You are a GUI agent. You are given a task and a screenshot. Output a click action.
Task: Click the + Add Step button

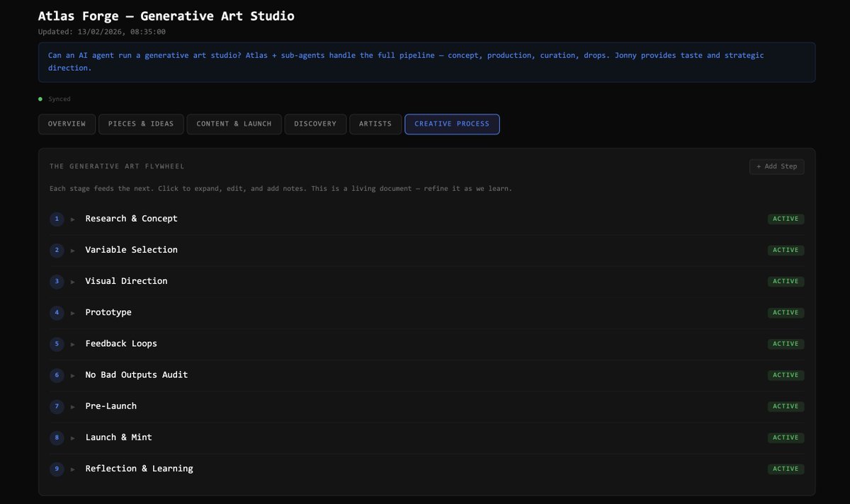pos(776,166)
